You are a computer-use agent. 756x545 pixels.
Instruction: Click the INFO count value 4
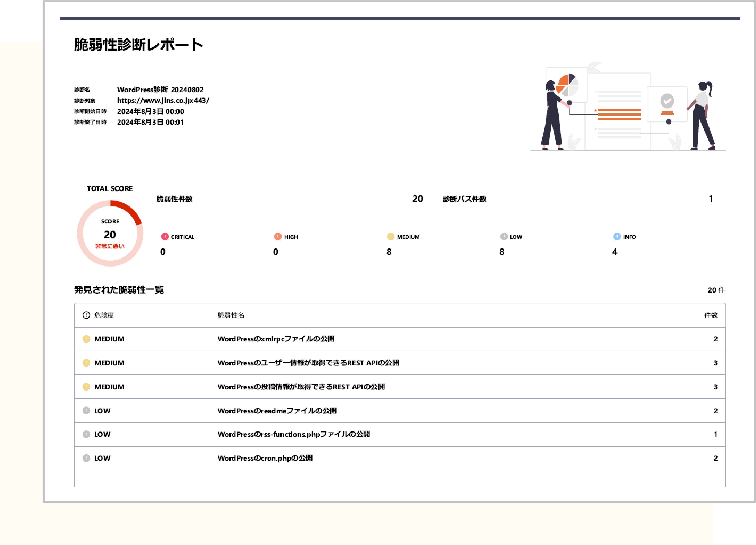(615, 252)
